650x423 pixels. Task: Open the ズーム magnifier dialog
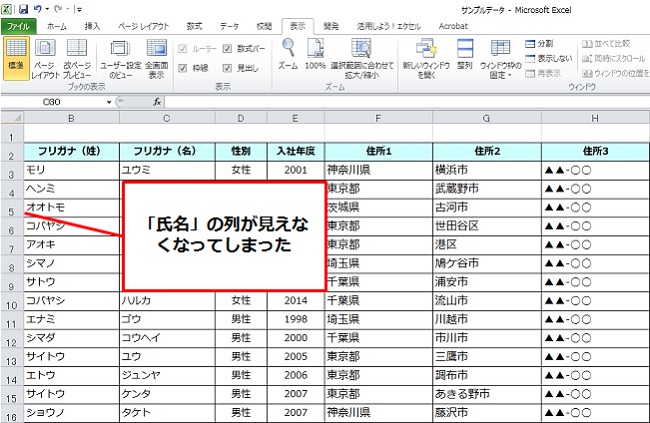point(288,54)
